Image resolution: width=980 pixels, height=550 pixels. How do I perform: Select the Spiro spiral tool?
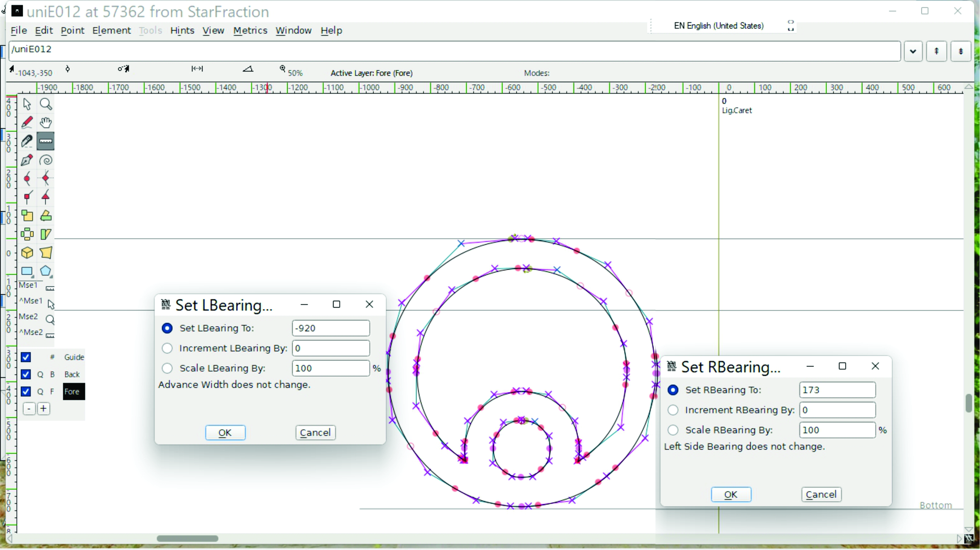(46, 160)
